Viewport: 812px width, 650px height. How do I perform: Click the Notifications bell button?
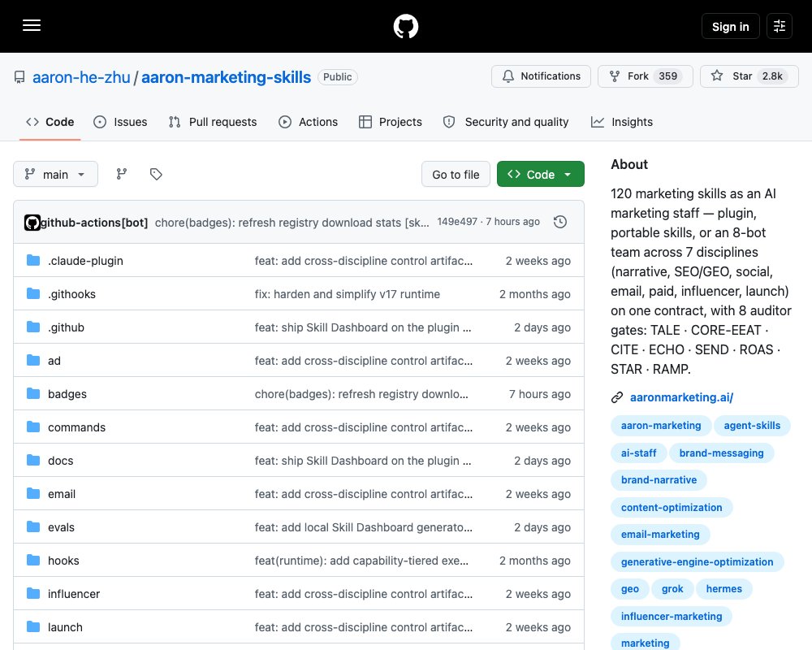point(541,76)
